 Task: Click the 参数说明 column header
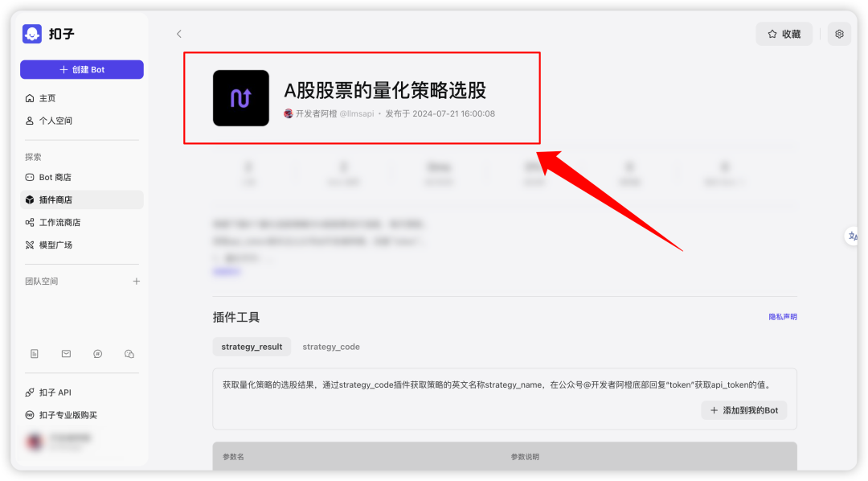click(525, 457)
